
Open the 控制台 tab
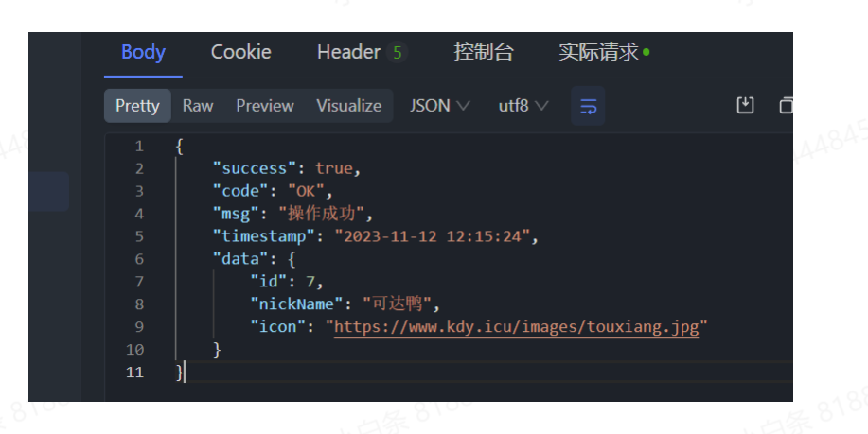[483, 52]
